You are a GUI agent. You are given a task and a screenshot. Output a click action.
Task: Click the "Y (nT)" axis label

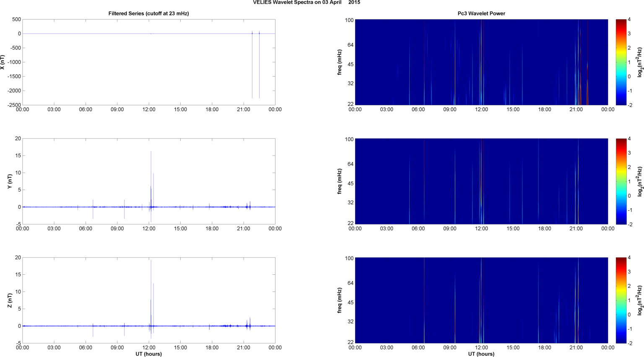(x=10, y=181)
